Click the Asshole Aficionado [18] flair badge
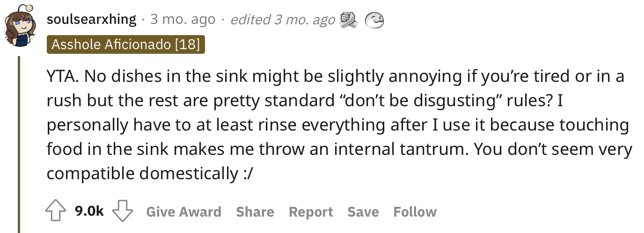 coord(125,45)
